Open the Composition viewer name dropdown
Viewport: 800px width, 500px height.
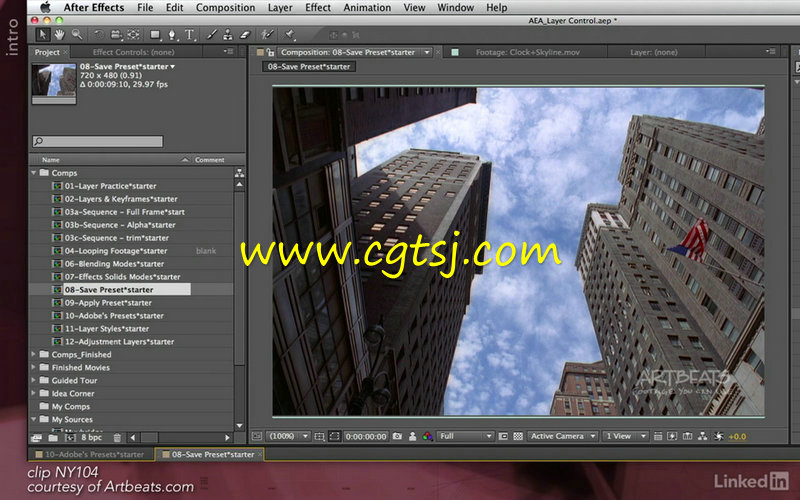[x=355, y=52]
